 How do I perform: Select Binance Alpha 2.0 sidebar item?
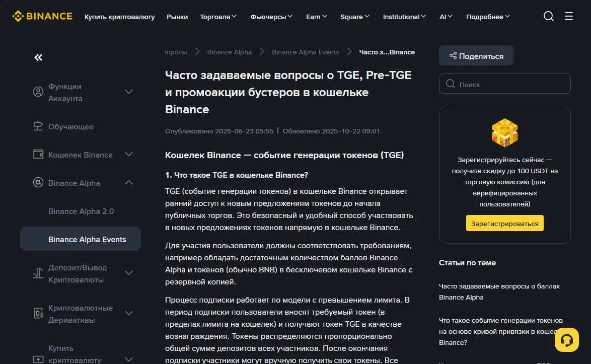(x=81, y=211)
